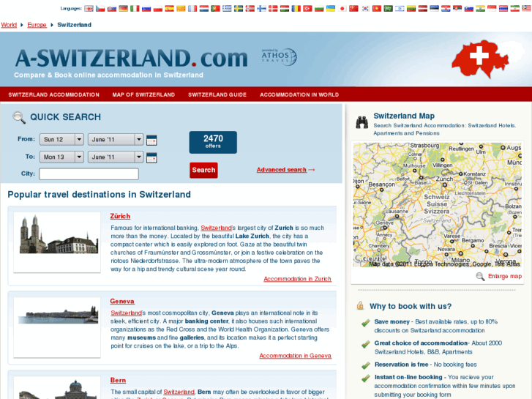The image size is (532, 399).
Task: Click the Switzerland Map heading
Action: pyautogui.click(x=404, y=116)
